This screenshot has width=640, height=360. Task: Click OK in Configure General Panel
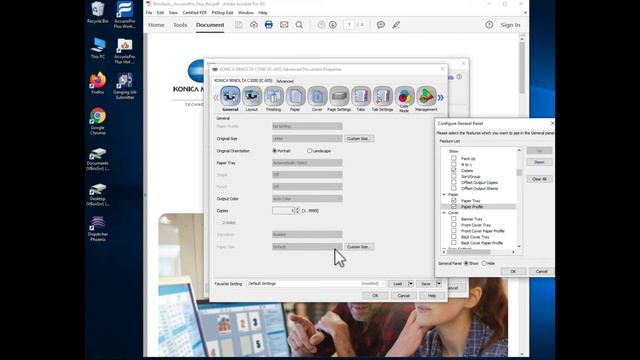[x=513, y=271]
